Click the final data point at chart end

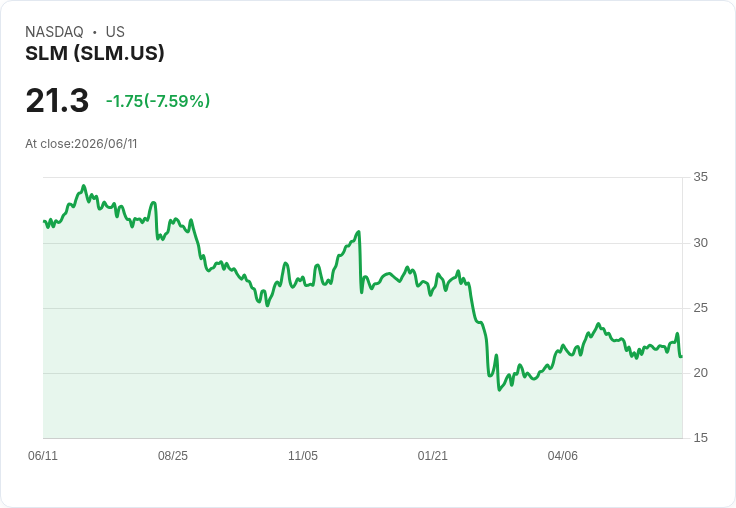681,356
